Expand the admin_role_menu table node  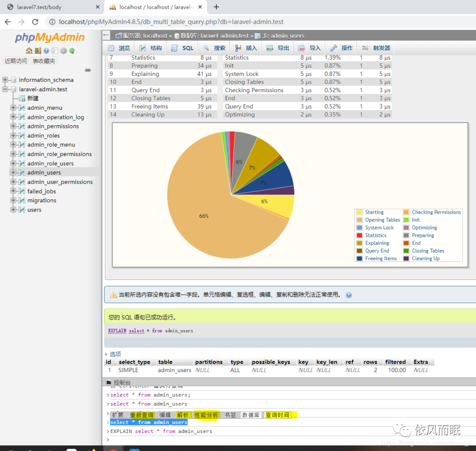(13, 145)
